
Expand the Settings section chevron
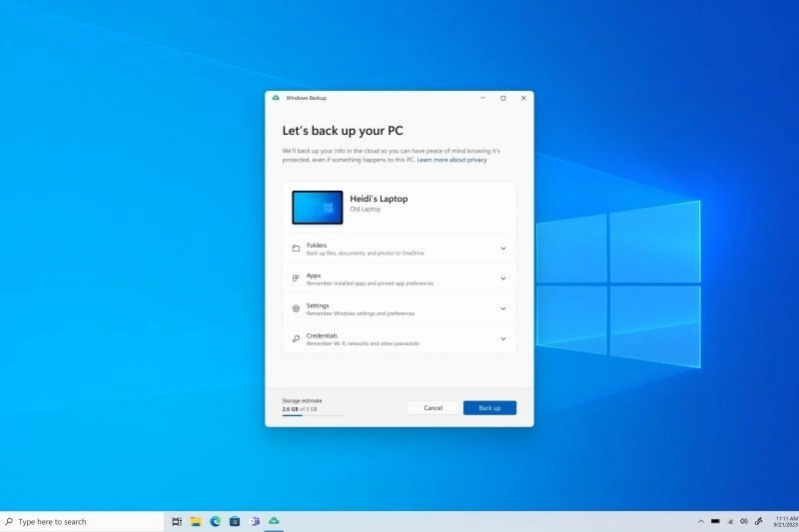tap(502, 308)
